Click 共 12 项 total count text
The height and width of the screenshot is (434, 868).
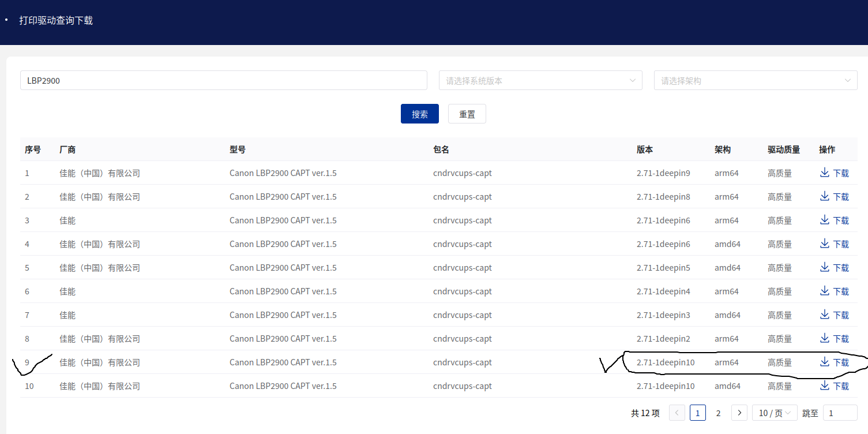pyautogui.click(x=645, y=413)
